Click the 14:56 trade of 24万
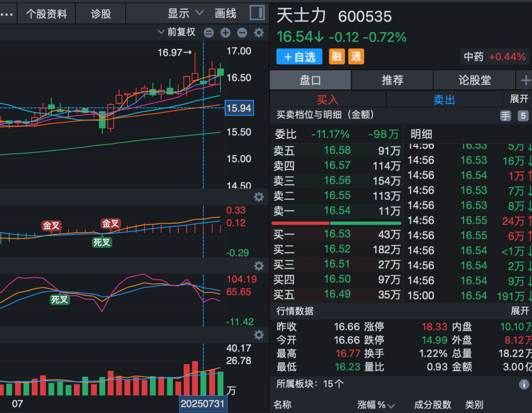 (x=470, y=221)
